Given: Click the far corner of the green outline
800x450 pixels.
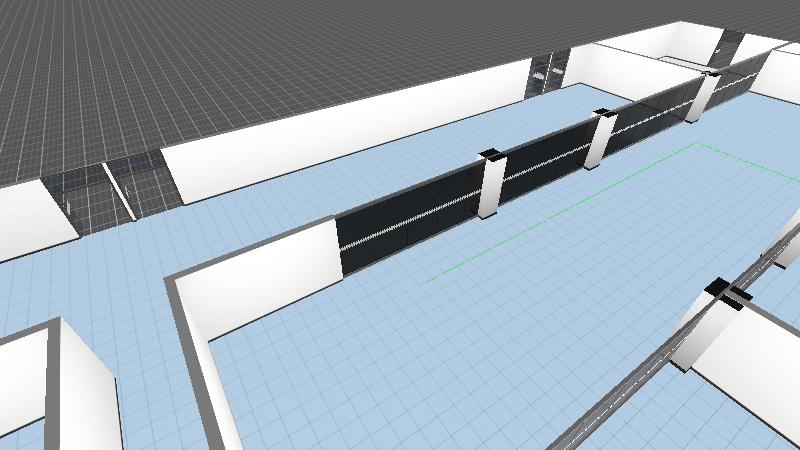Looking at the screenshot, I should (x=696, y=145).
